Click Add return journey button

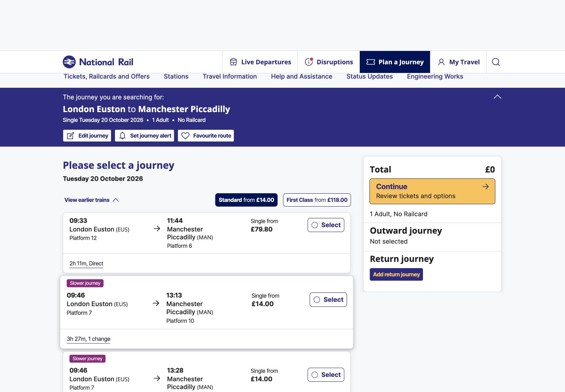(x=396, y=274)
